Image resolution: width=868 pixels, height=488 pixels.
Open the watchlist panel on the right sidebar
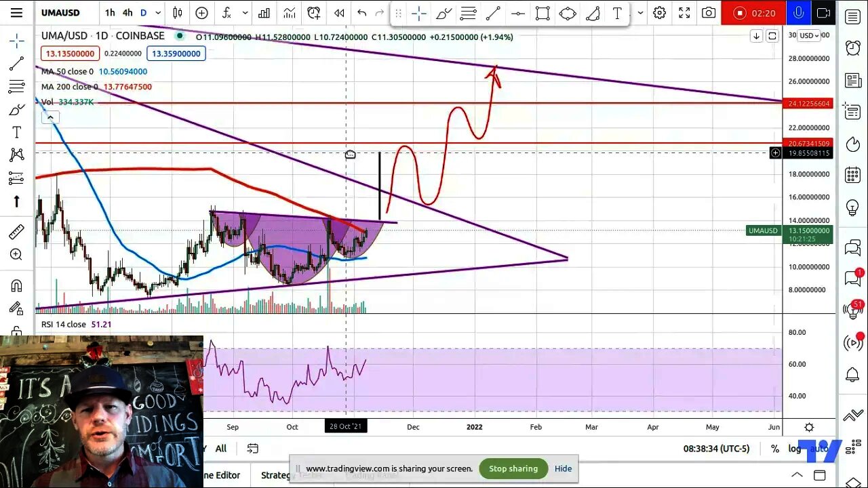852,16
